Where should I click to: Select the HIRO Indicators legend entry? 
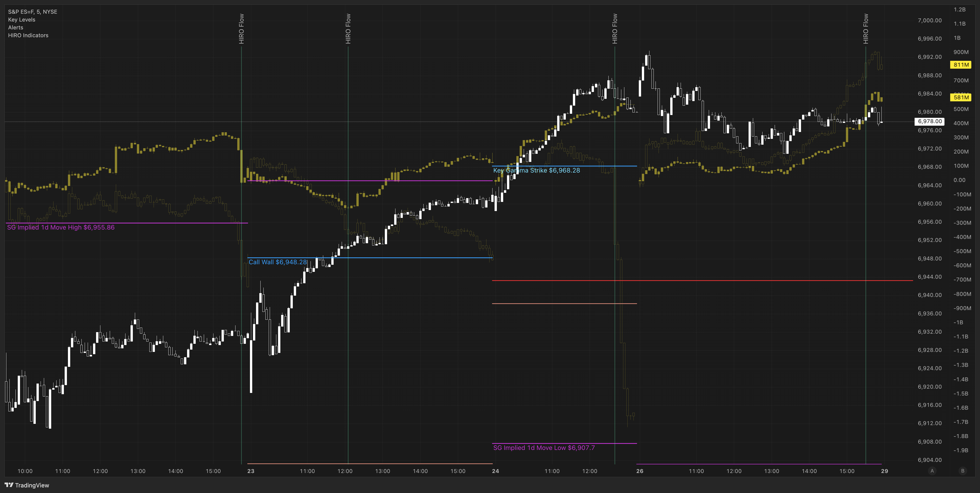point(28,35)
